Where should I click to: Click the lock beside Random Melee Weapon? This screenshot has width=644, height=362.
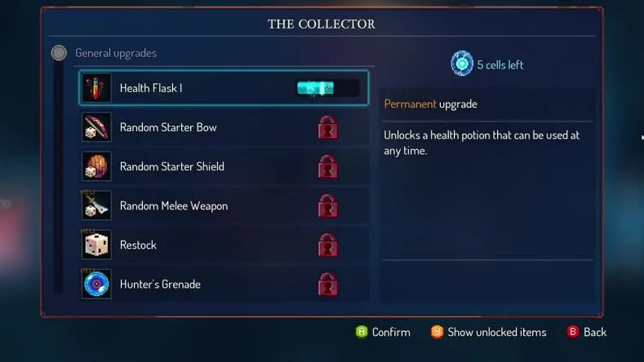(328, 206)
